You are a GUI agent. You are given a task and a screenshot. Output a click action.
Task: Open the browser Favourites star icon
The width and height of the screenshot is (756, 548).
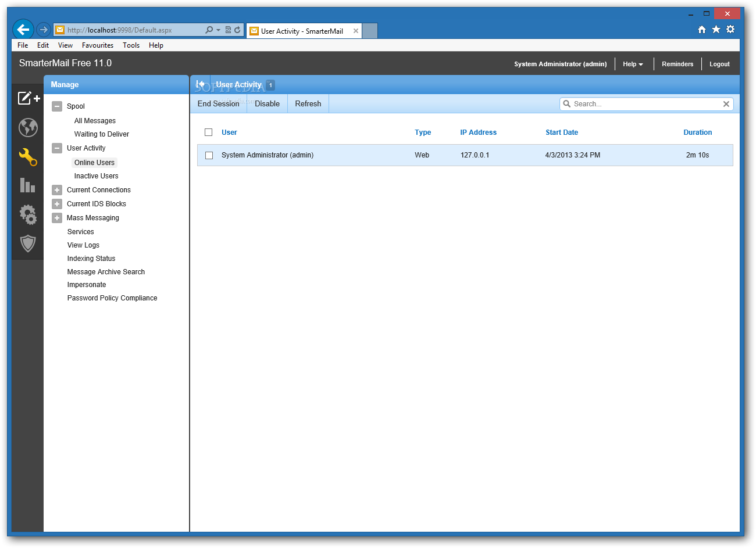716,30
